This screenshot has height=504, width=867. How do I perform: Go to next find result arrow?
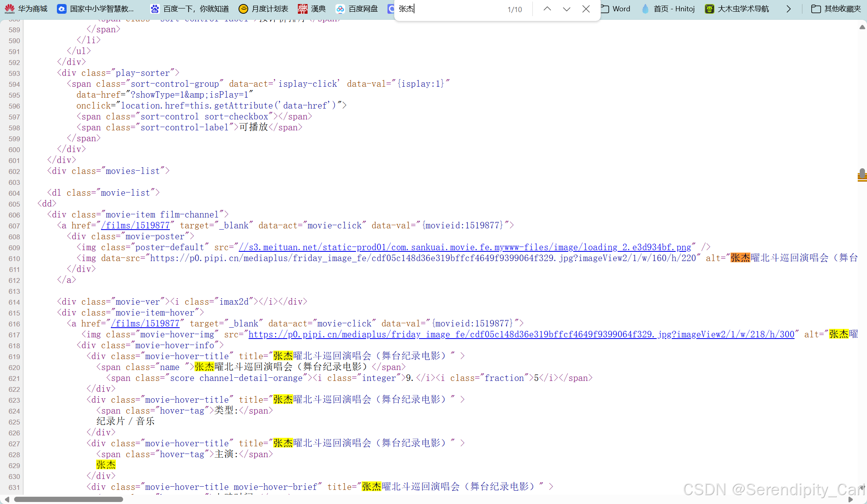point(566,9)
